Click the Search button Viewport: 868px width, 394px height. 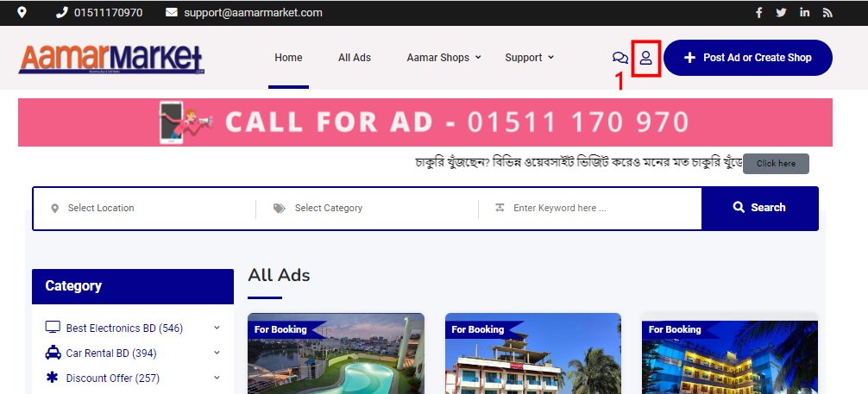pos(759,208)
